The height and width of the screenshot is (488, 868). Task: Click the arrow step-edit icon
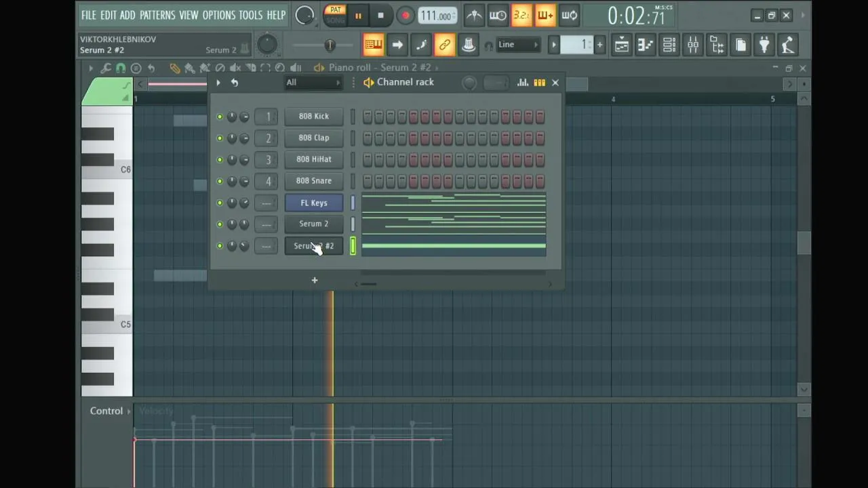point(397,45)
